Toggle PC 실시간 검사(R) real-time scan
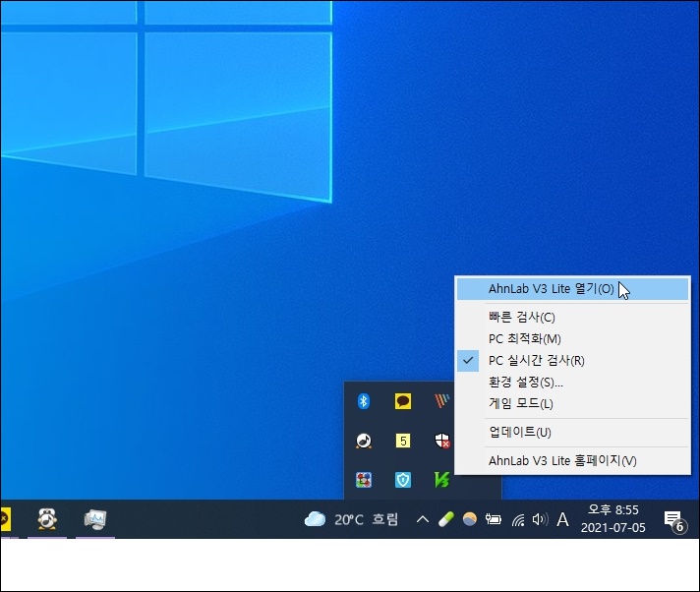Viewport: 700px width, 592px height. 572,360
